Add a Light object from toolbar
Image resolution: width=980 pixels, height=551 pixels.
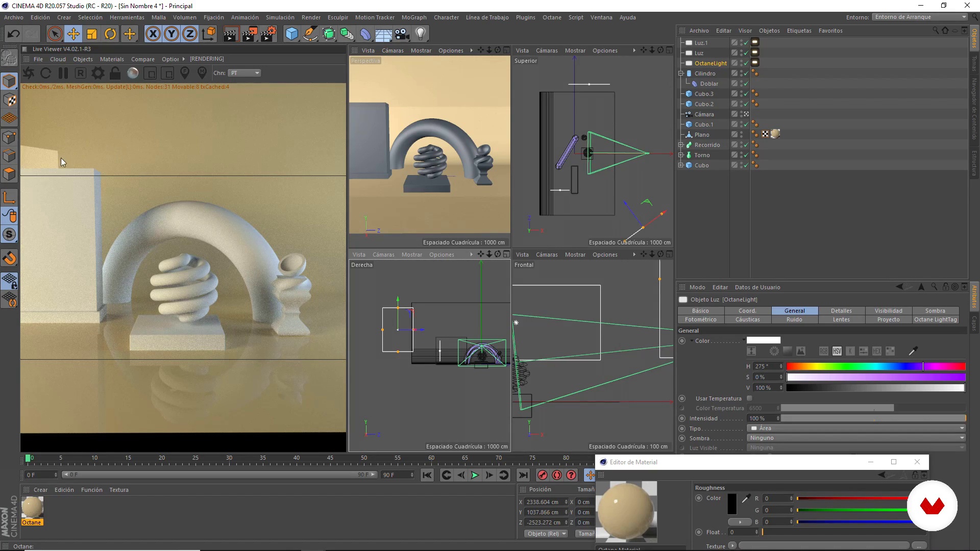click(421, 34)
